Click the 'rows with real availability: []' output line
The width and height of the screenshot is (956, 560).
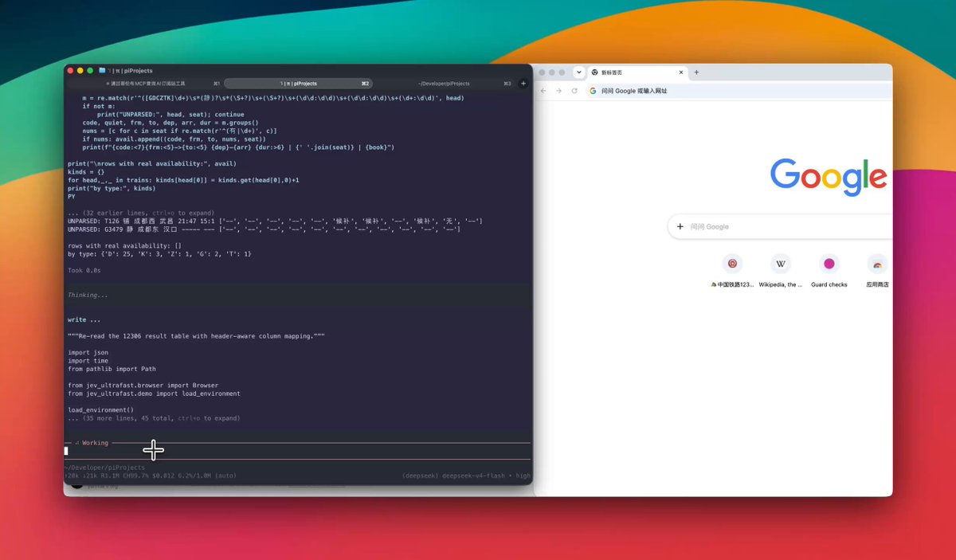coord(125,245)
